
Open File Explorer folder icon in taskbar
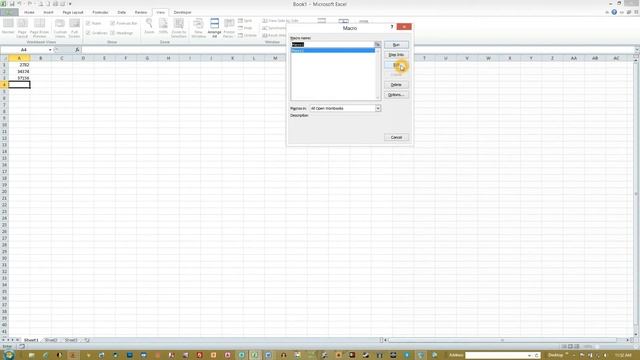tap(31, 355)
